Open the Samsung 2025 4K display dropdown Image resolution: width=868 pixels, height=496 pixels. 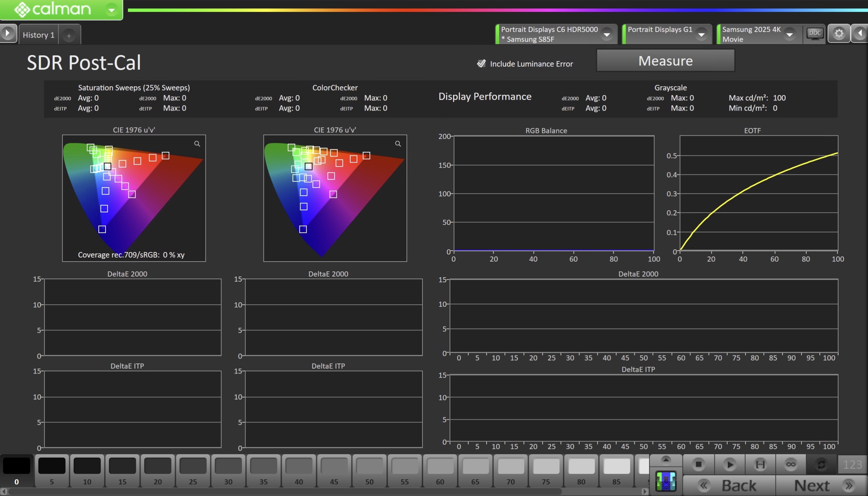789,34
